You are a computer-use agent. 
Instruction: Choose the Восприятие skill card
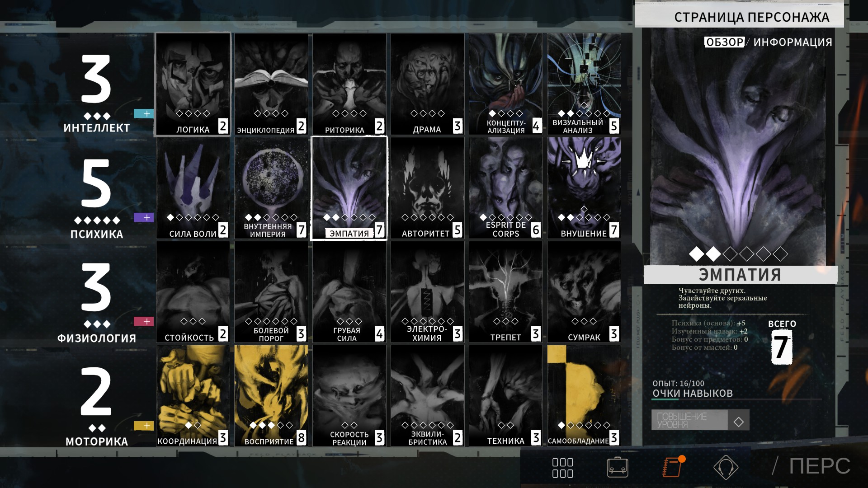click(x=271, y=396)
